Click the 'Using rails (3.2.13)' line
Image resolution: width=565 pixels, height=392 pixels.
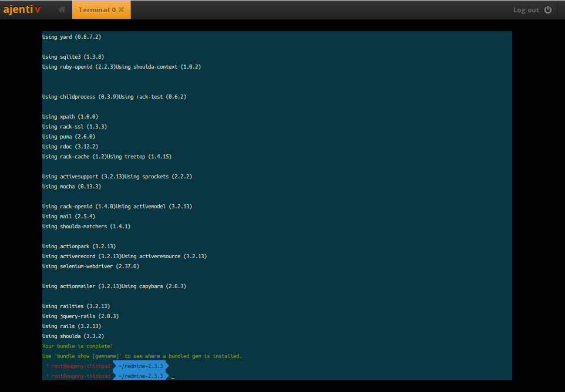coord(72,326)
